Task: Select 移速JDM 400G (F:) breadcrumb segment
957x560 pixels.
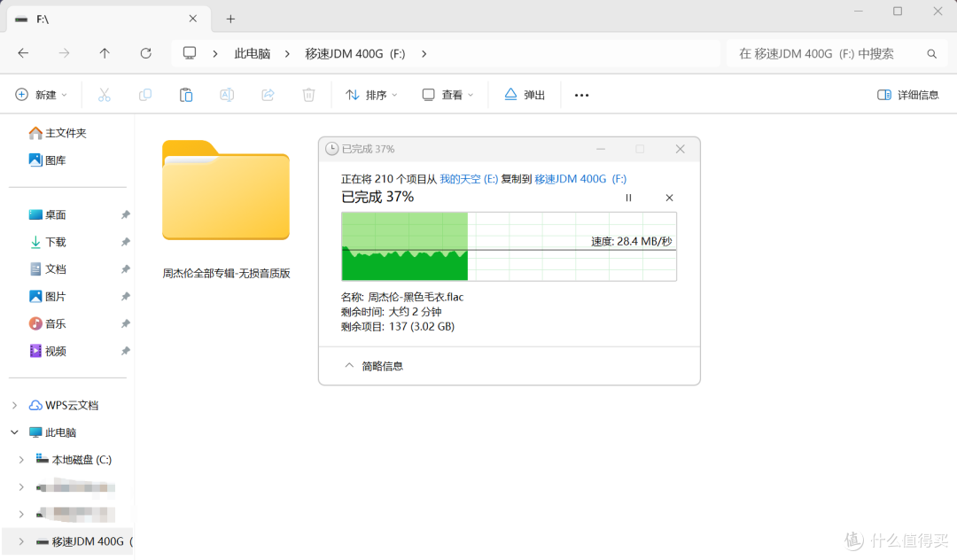Action: (355, 54)
